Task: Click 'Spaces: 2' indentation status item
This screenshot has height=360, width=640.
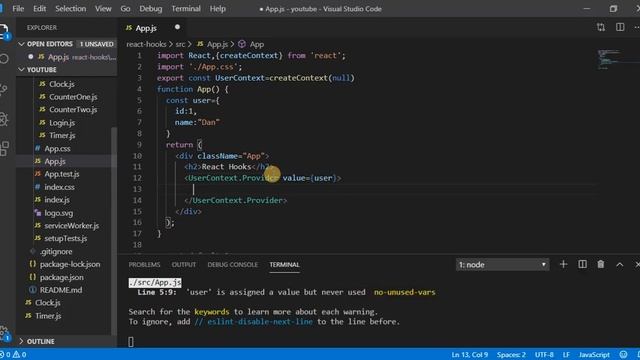Action: click(x=511, y=355)
